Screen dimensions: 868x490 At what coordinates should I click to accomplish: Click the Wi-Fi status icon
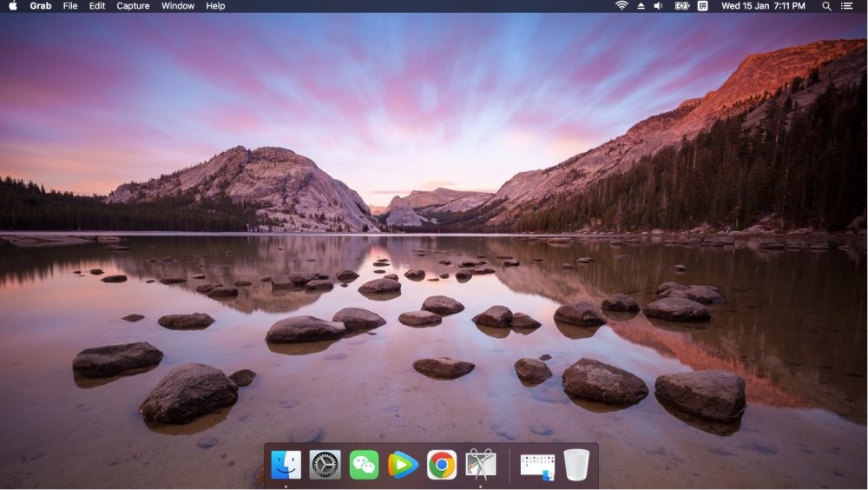(x=621, y=5)
